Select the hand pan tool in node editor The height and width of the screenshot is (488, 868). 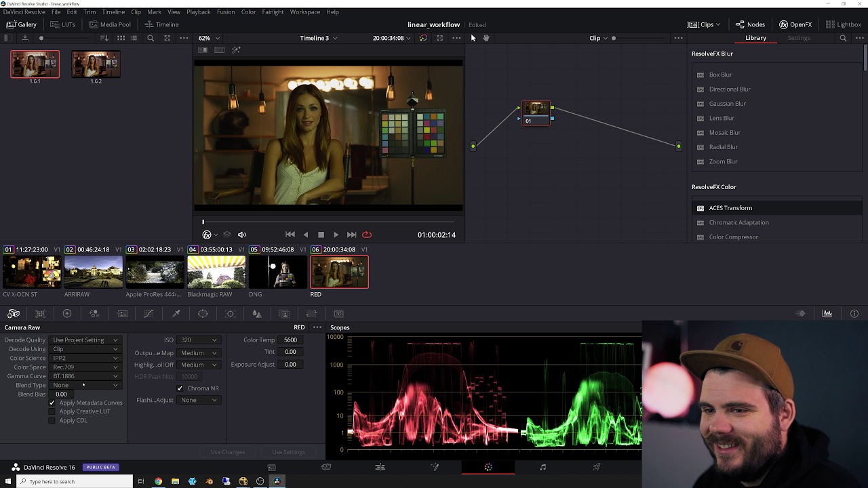486,38
